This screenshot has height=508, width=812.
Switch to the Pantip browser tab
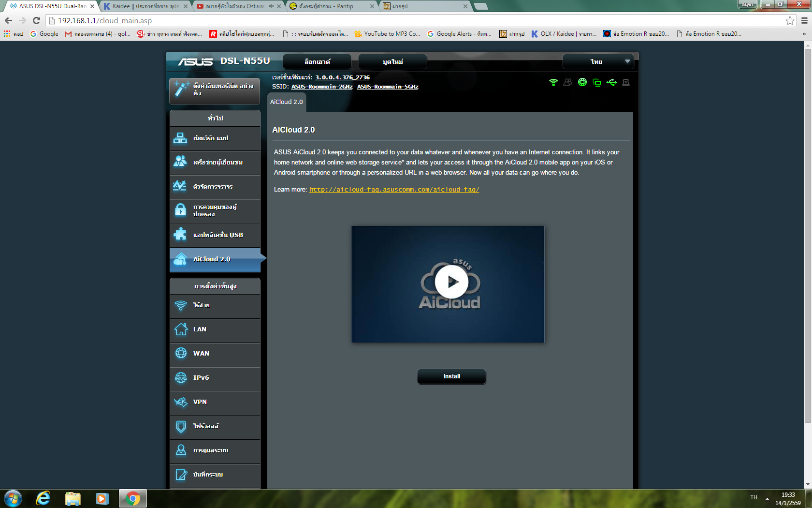(332, 6)
